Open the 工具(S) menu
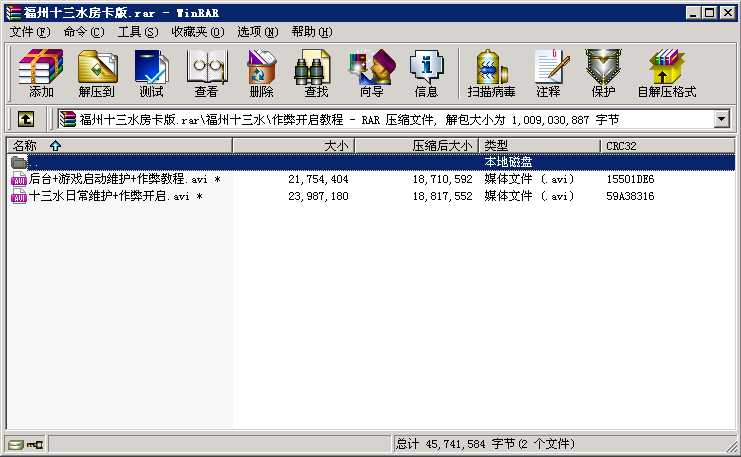Viewport: 741px width, 457px height. click(138, 32)
